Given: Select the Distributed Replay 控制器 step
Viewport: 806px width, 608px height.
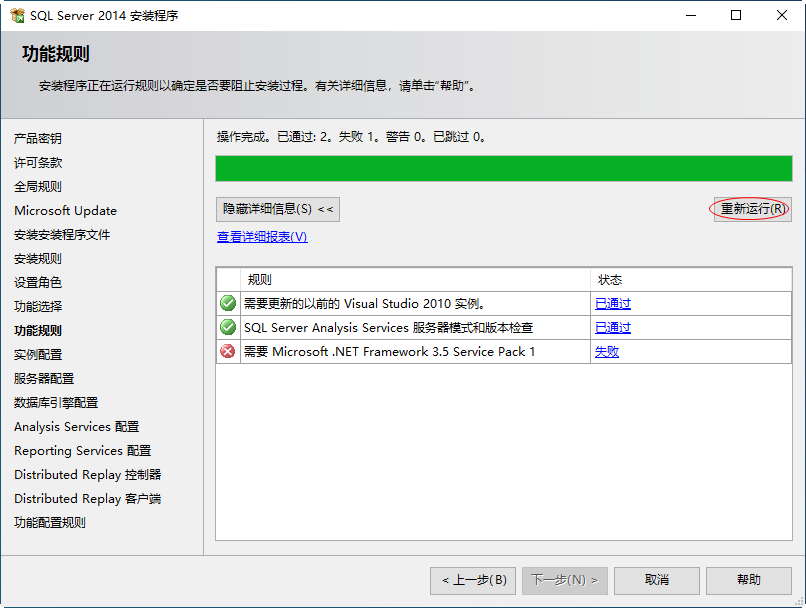Looking at the screenshot, I should [88, 474].
